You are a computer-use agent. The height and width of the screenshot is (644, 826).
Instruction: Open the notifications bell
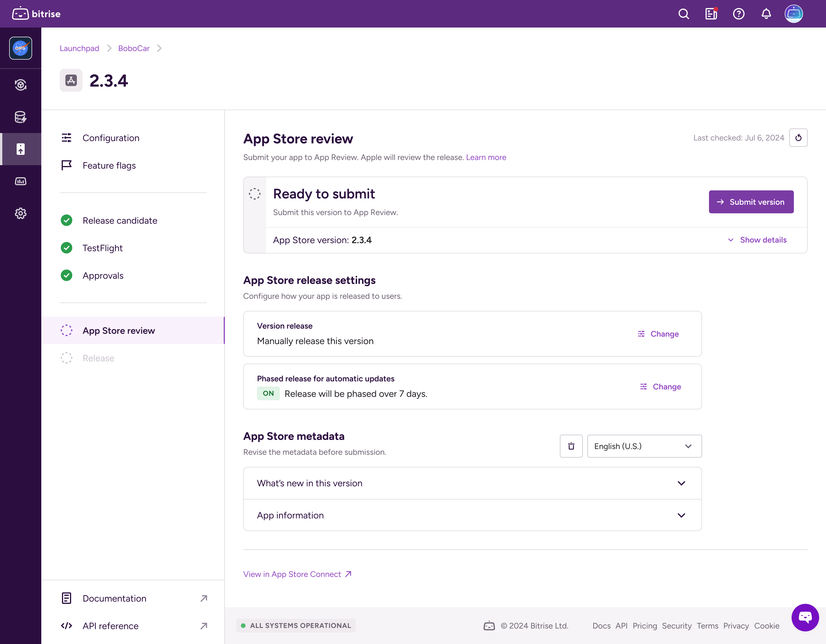coord(766,14)
